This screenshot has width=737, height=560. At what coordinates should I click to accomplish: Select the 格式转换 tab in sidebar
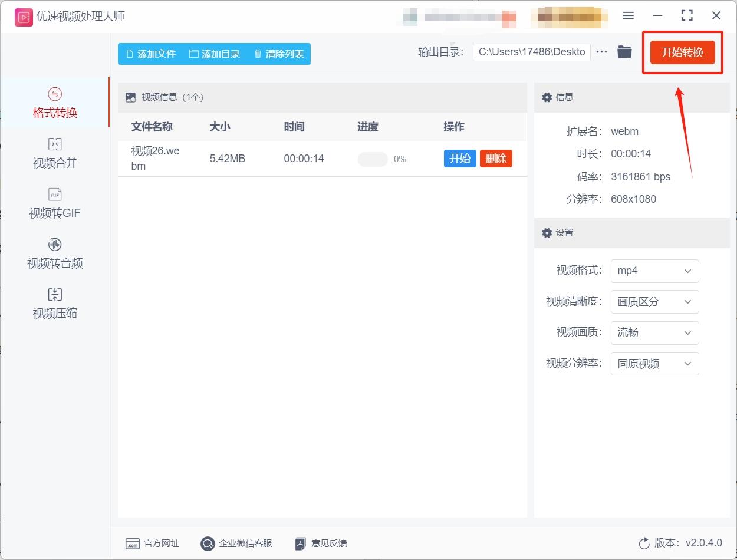54,103
